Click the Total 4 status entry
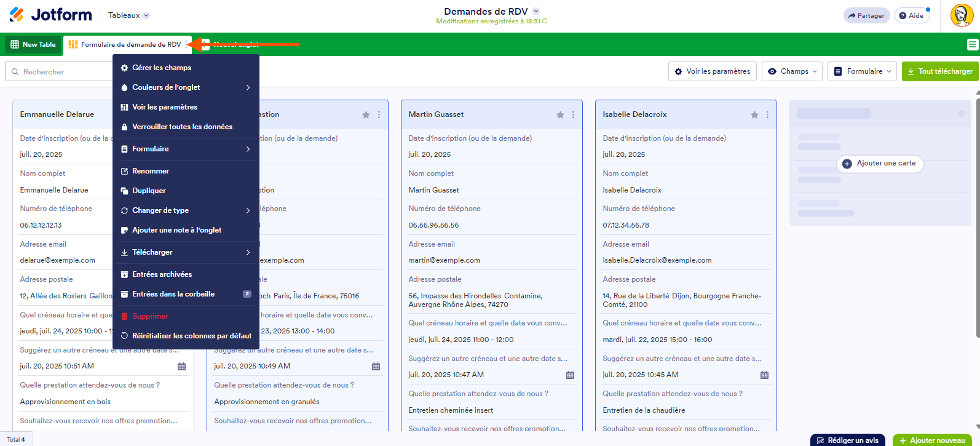This screenshot has width=980, height=446. pyautogui.click(x=16, y=440)
